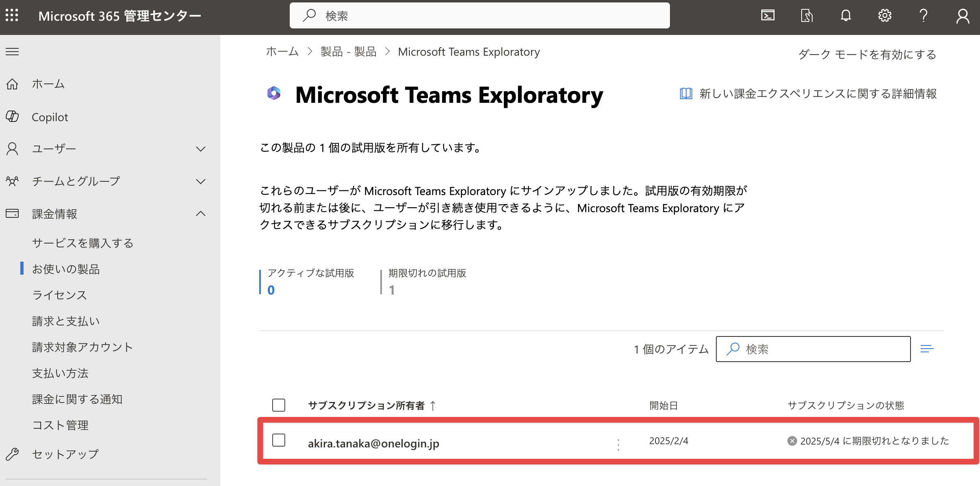Screen dimensions: 980x486
Task: Focus the table 検索 search field
Action: pos(813,349)
